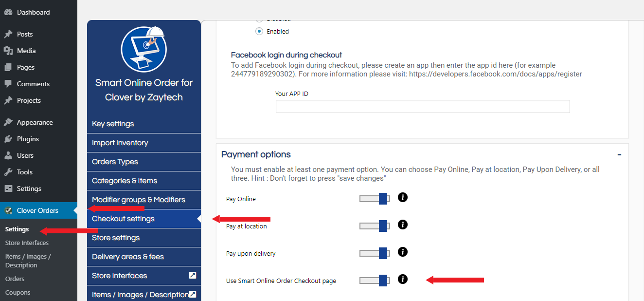Viewport: 644px width, 301px height.
Task: Open Store Interfaces in plugin menu
Action: pos(144,276)
